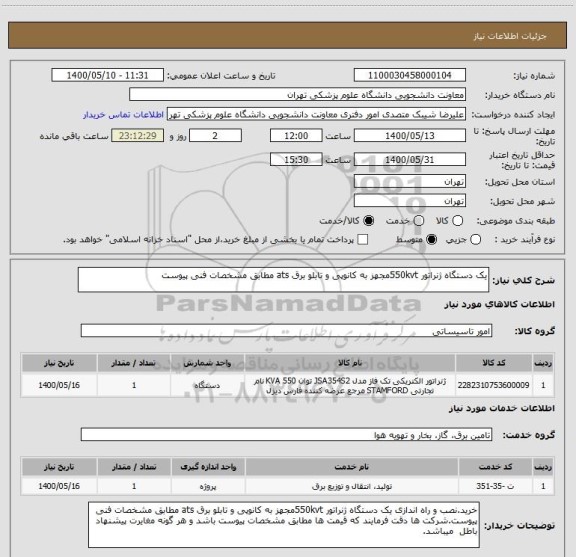Viewport: 576px width, 557px height.
Task: Click the STAMFORD generator item name cell
Action: point(350,385)
